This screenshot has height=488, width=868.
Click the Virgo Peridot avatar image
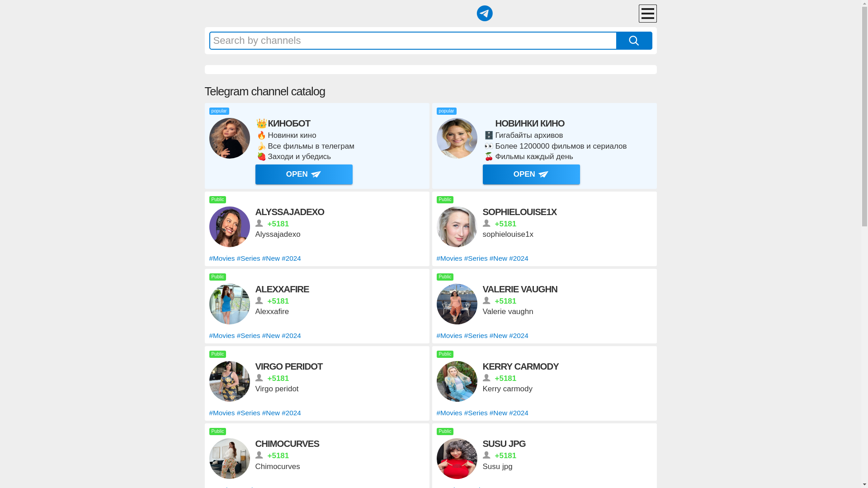(230, 381)
